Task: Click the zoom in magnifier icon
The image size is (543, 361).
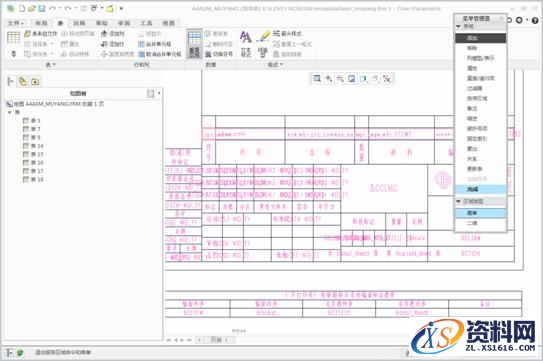Action: click(x=329, y=79)
